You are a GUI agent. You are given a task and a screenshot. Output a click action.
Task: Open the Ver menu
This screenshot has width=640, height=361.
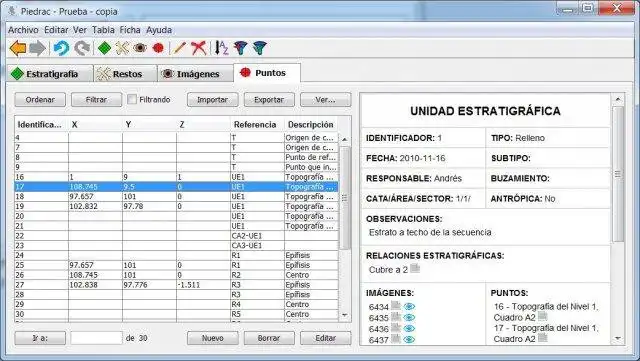pyautogui.click(x=80, y=30)
